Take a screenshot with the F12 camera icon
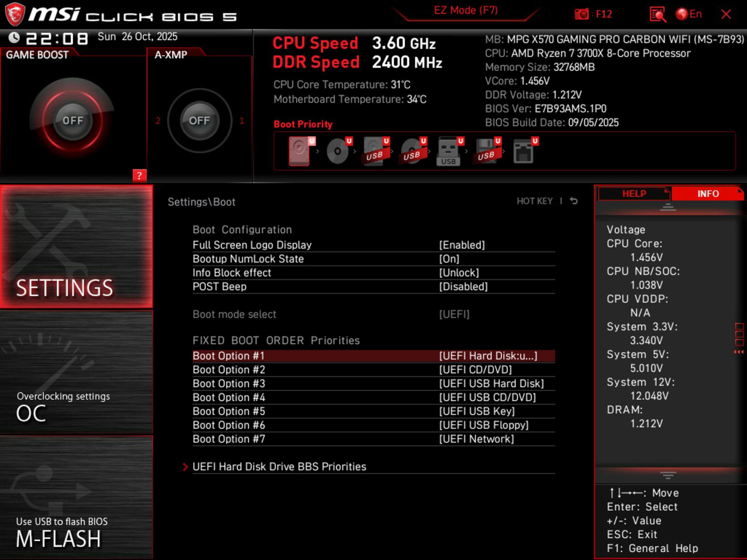747x560 pixels. pos(582,14)
